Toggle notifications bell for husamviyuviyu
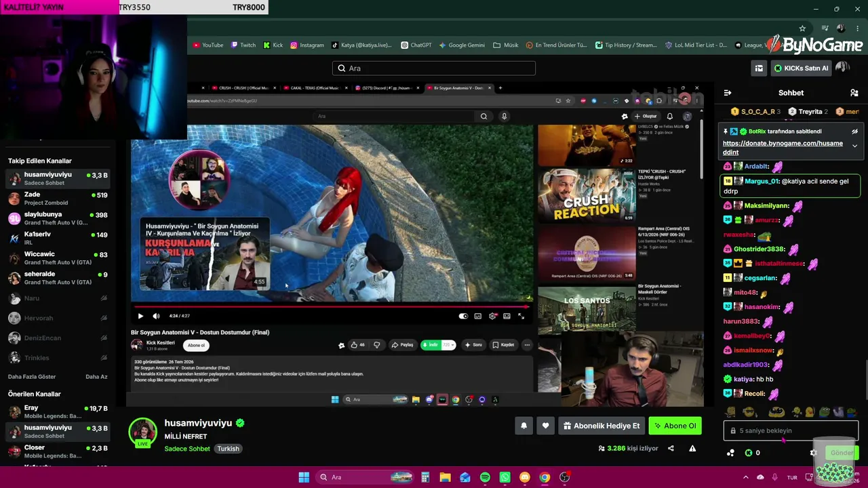The width and height of the screenshot is (868, 488). 524,426
